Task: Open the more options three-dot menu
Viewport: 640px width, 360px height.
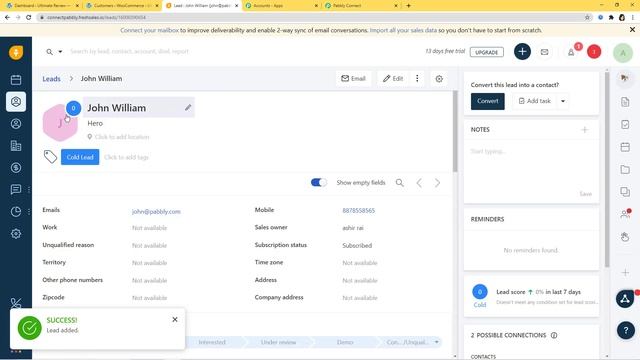Action: pos(417,78)
